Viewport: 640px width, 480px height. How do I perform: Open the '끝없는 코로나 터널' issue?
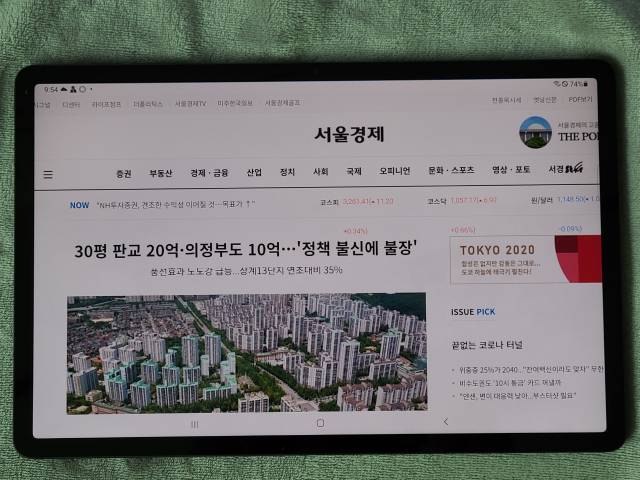487,345
